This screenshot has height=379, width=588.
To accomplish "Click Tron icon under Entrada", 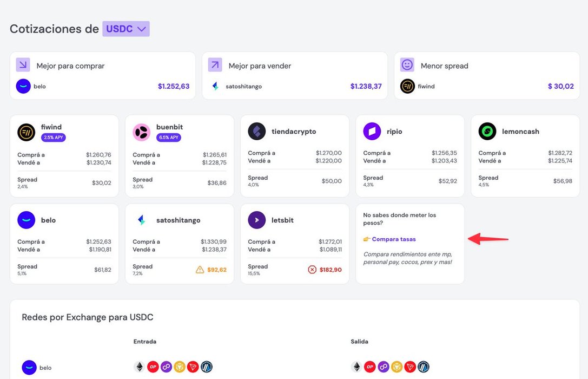I will [193, 367].
